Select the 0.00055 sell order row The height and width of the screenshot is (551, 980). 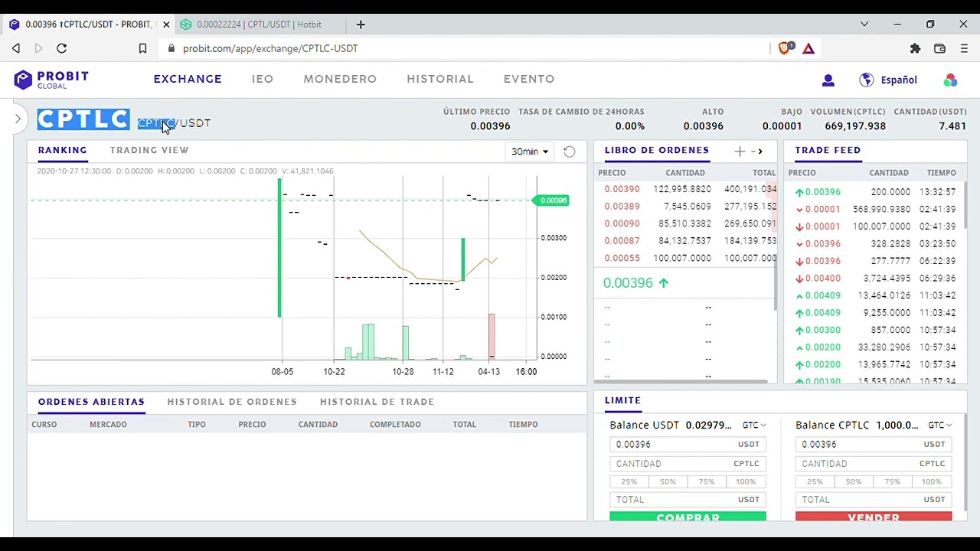685,258
